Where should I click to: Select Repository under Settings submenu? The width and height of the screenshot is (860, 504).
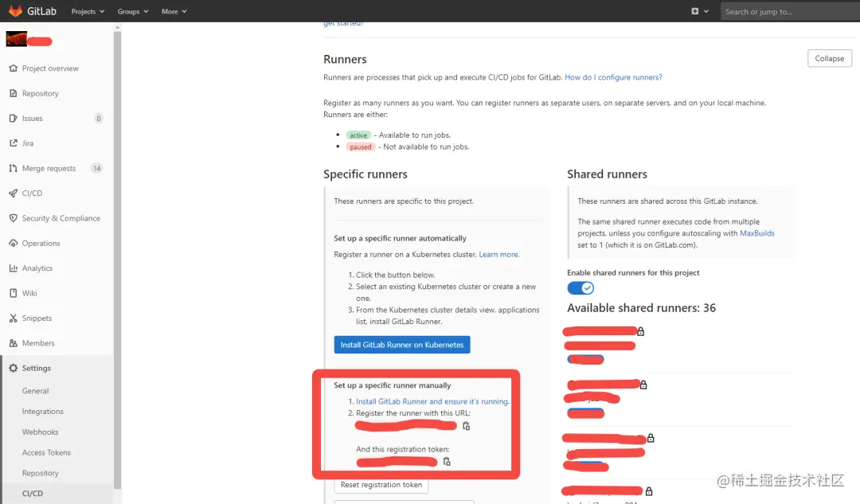tap(40, 473)
